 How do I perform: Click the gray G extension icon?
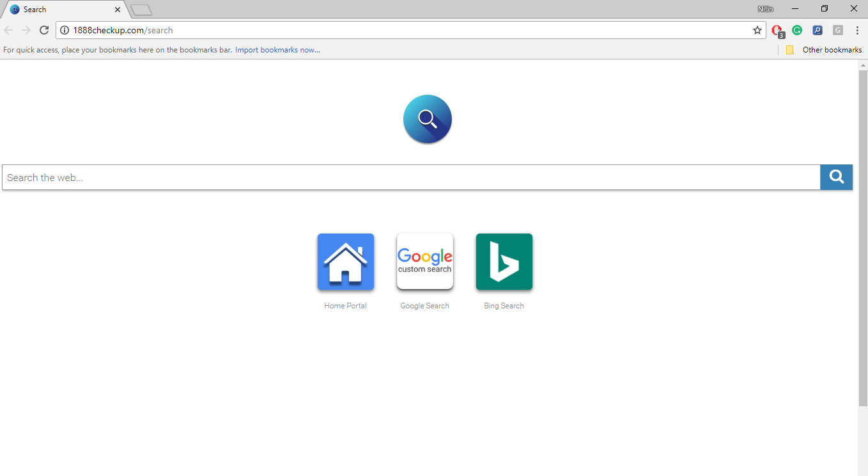point(837,30)
